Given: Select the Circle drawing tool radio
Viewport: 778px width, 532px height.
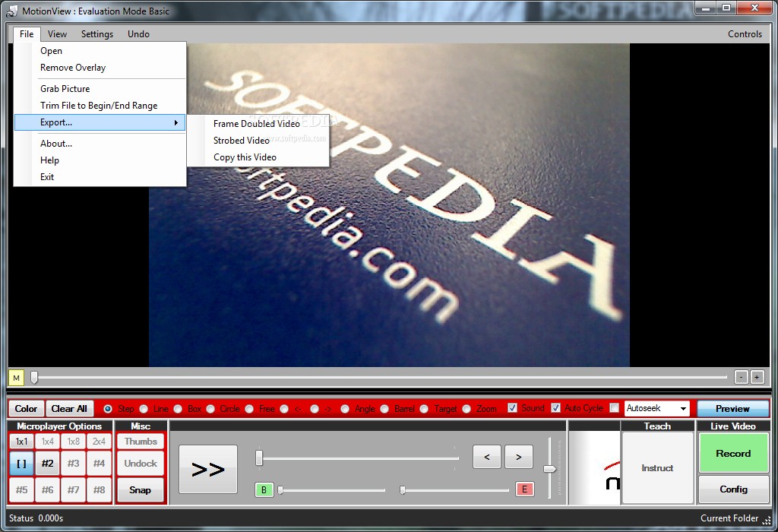Looking at the screenshot, I should 210,409.
